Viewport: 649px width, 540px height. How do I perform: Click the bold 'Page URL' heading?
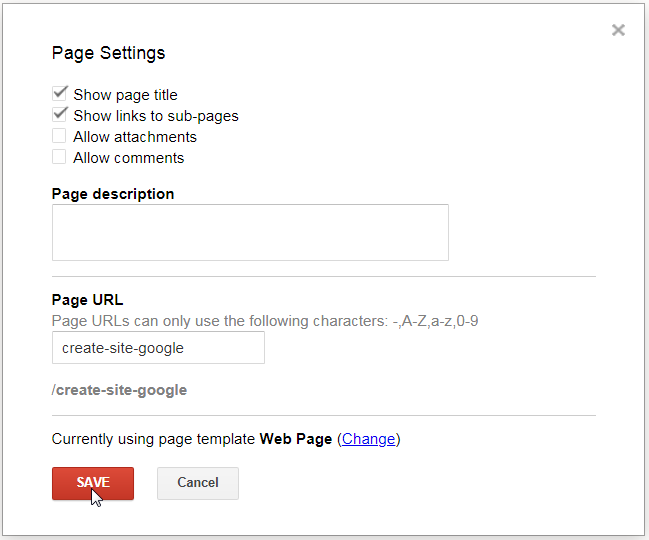click(x=87, y=300)
